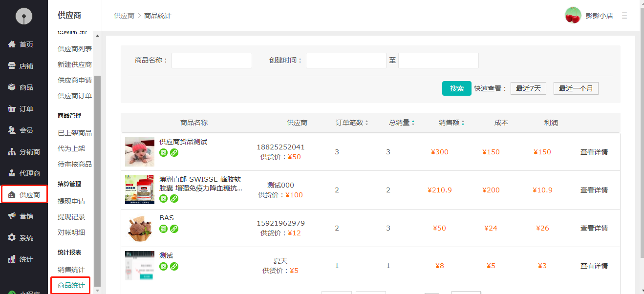Click the 营销 megaphone icon
Image resolution: width=644 pixels, height=294 pixels.
coord(12,216)
